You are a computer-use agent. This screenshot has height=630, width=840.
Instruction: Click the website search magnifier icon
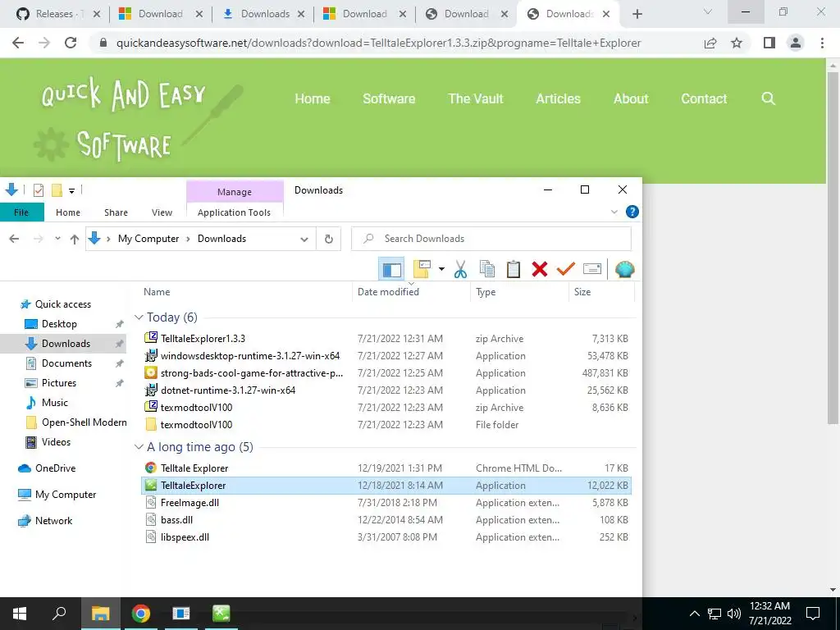(x=768, y=98)
